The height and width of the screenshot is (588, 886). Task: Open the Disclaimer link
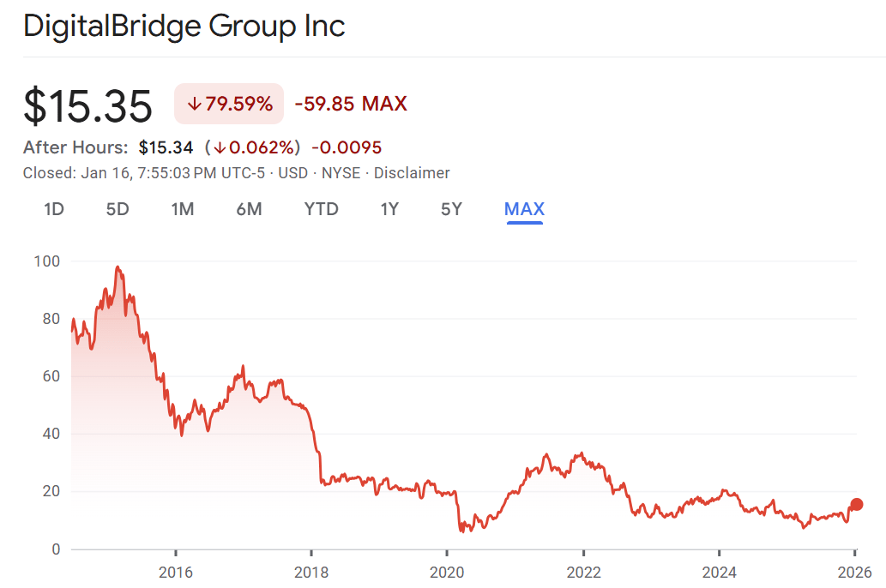[x=413, y=172]
